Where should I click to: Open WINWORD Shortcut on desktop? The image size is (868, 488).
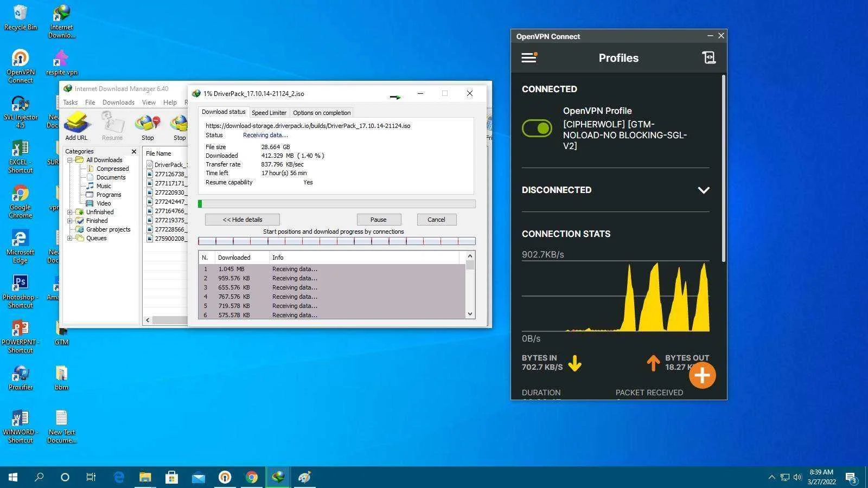click(x=20, y=426)
